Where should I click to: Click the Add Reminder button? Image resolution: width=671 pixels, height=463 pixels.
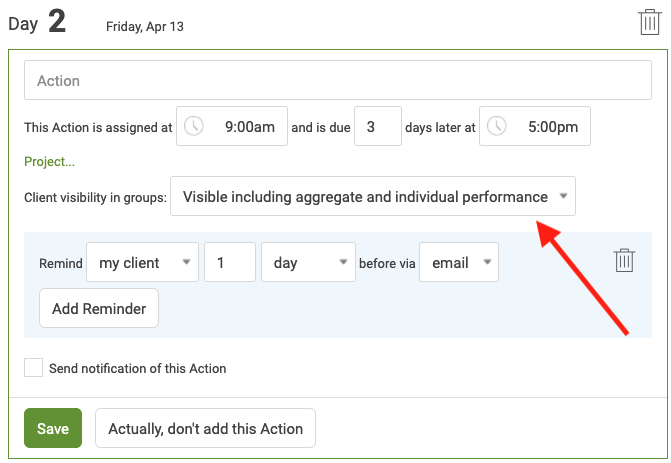tap(99, 309)
